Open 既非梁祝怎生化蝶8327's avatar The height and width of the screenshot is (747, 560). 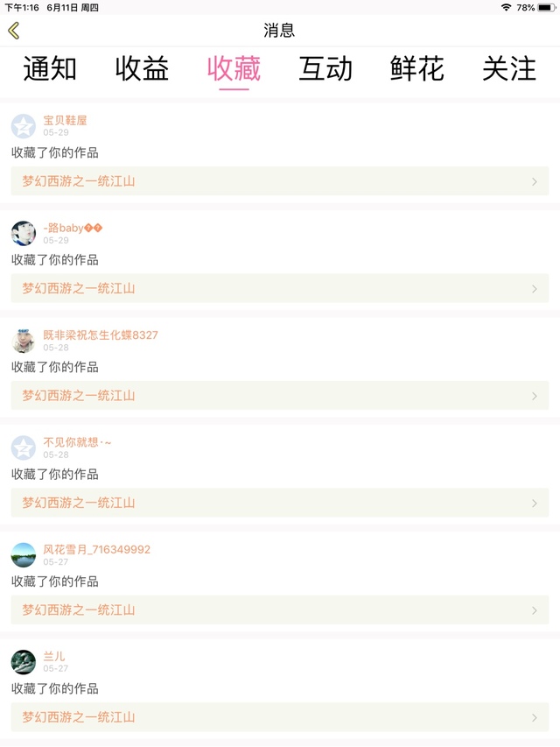[24, 341]
